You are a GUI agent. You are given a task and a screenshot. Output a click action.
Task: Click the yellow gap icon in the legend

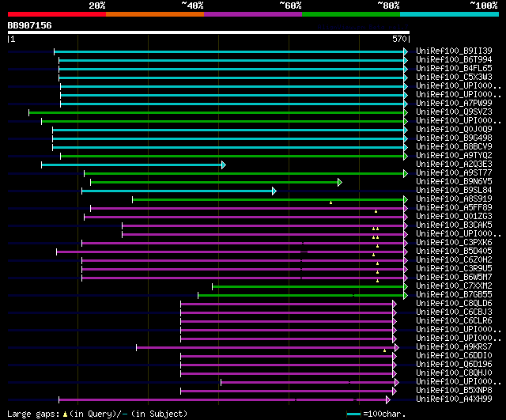(65, 414)
